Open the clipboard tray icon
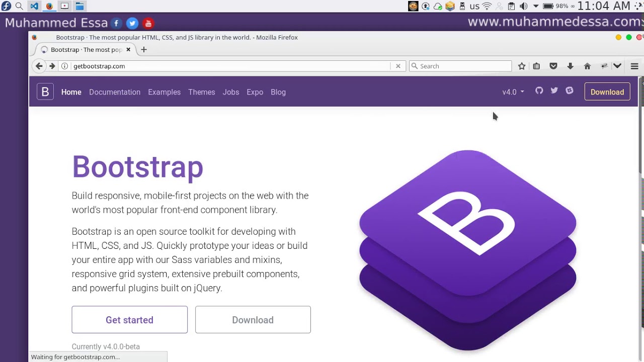 [x=511, y=6]
